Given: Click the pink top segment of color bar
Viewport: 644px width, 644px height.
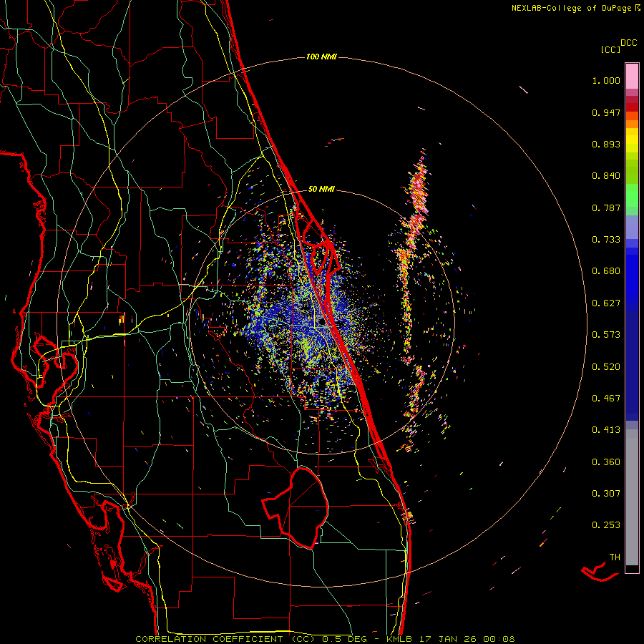Looking at the screenshot, I should coord(632,76).
